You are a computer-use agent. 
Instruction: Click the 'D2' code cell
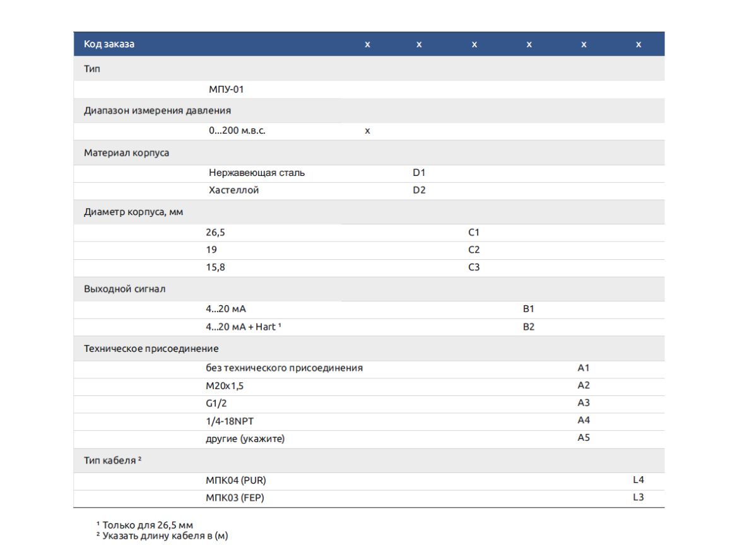tap(419, 190)
